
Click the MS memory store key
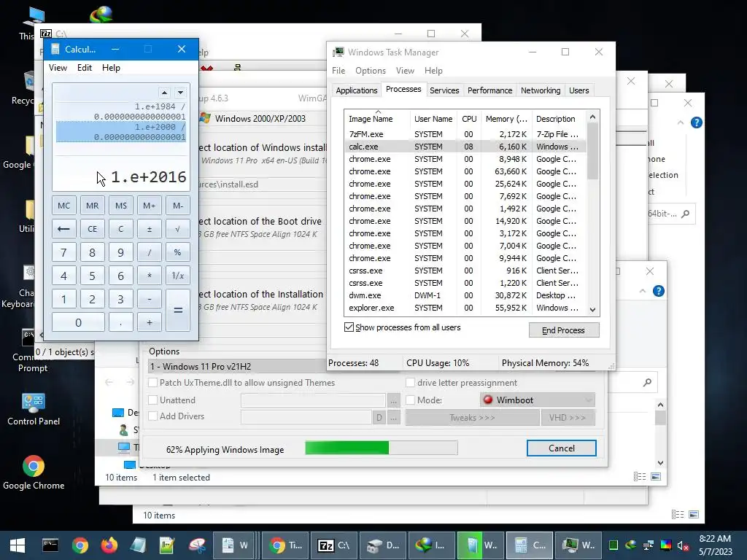tap(121, 206)
